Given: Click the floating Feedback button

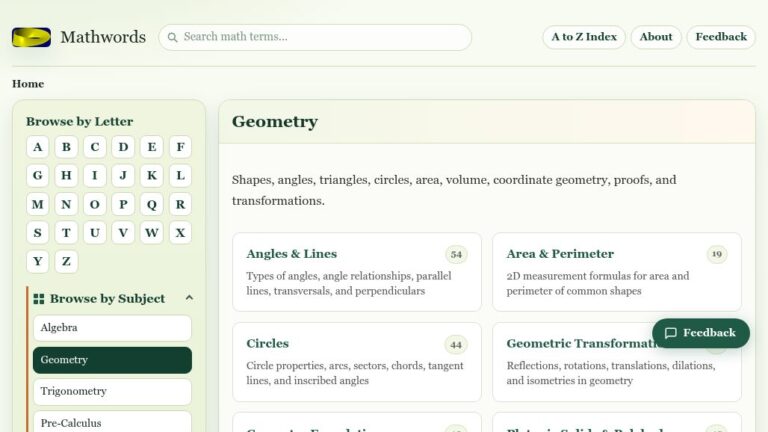Looking at the screenshot, I should coord(701,333).
